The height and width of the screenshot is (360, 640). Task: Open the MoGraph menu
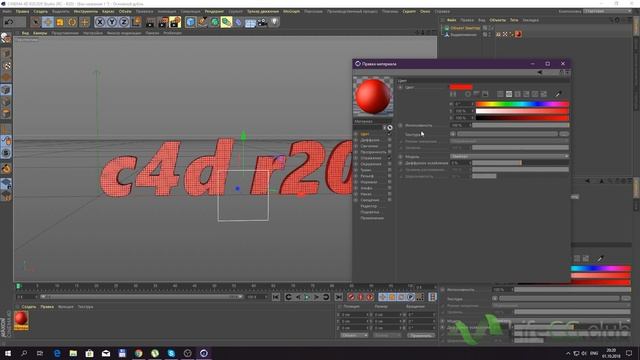coord(291,11)
